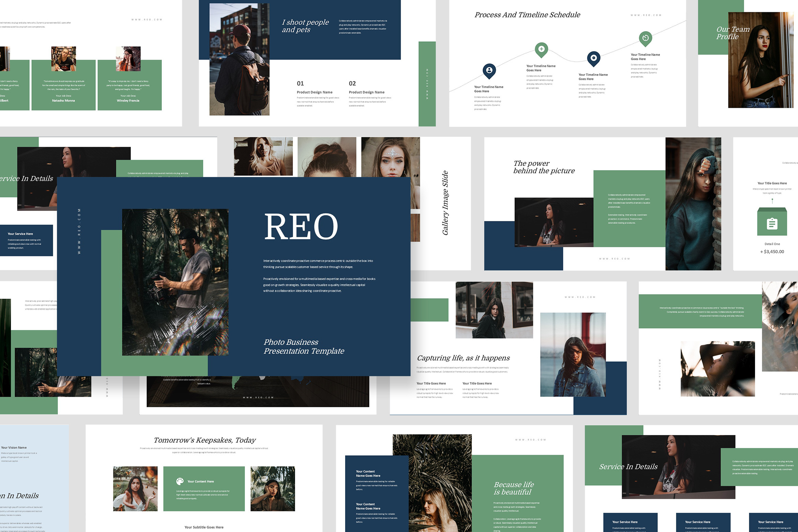Click the Natasha Monna testimonial portrait

(x=63, y=59)
